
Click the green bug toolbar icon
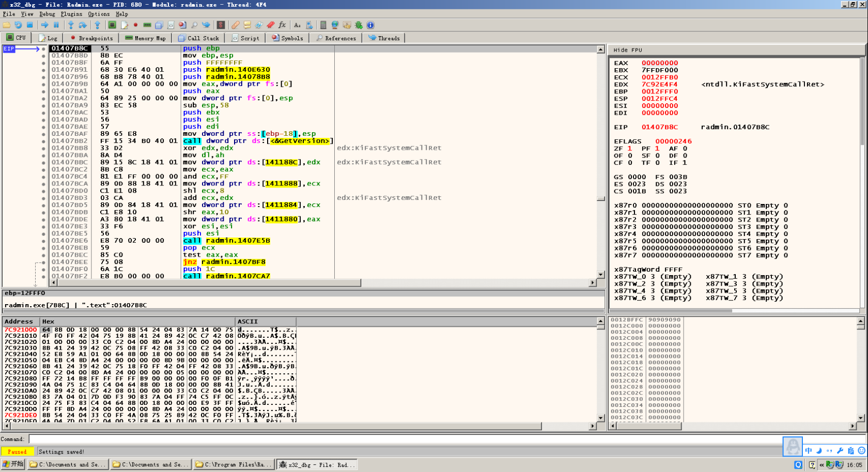tap(359, 25)
